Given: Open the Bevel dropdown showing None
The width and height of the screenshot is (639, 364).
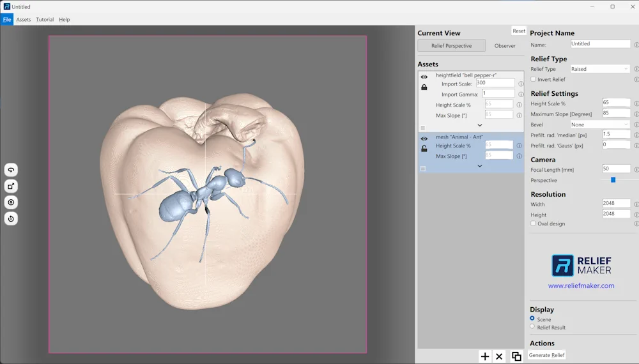Looking at the screenshot, I should (x=600, y=125).
